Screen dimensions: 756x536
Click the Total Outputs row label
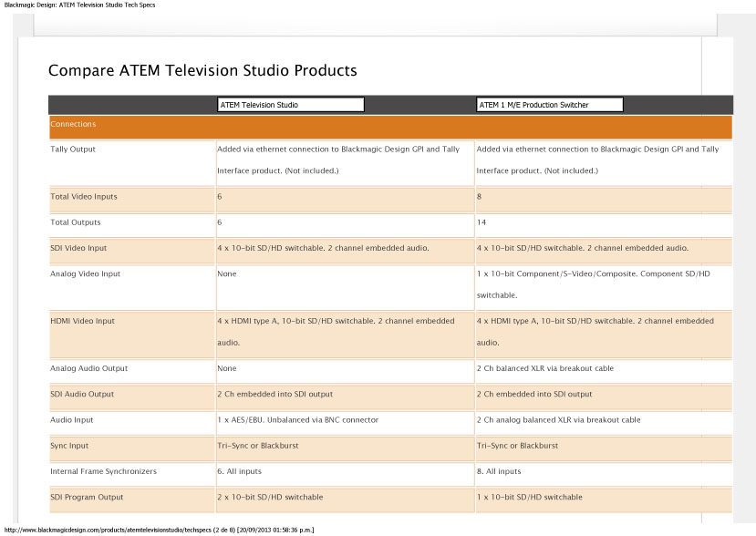click(76, 222)
